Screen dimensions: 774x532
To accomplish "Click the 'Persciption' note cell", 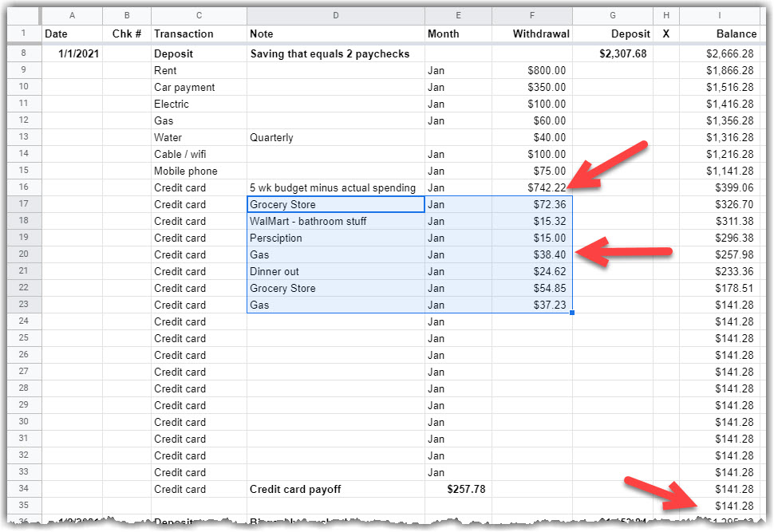I will [x=335, y=238].
